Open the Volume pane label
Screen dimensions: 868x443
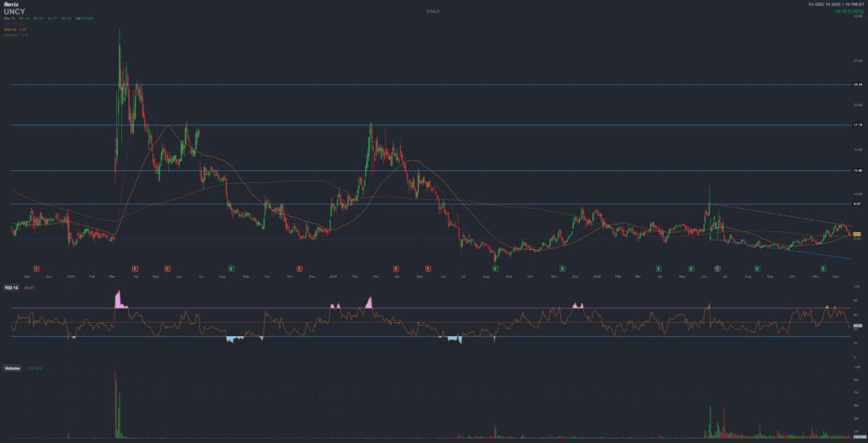point(13,368)
